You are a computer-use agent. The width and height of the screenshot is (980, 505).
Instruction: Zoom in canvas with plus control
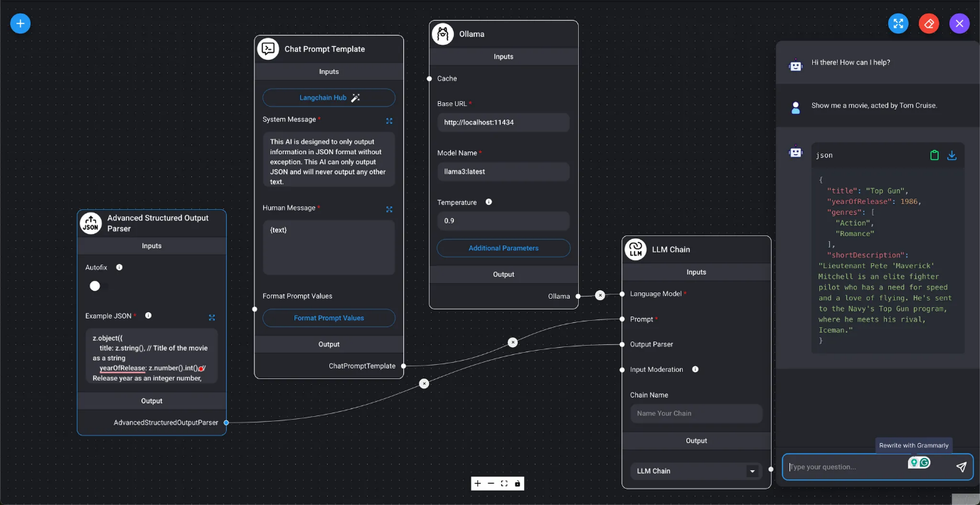coord(477,484)
